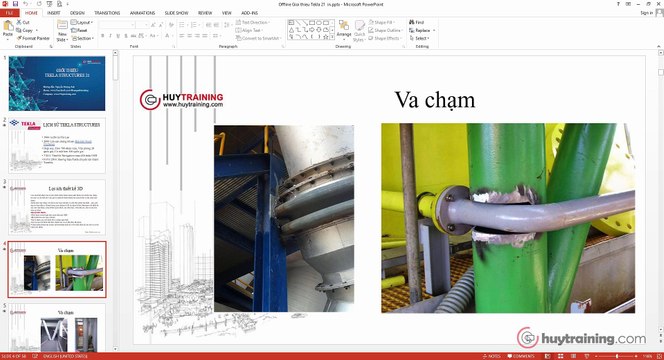This screenshot has width=664, height=360.
Task: Click the Numbering list icon
Action: point(194,25)
